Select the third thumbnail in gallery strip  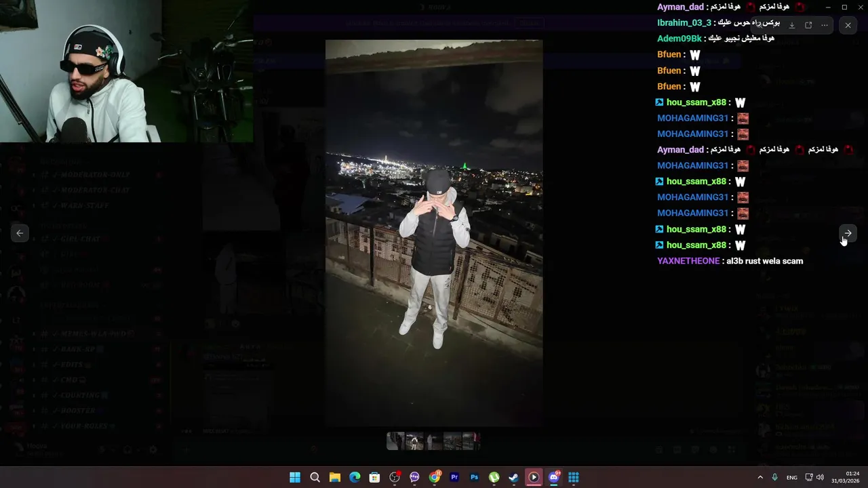pos(433,441)
